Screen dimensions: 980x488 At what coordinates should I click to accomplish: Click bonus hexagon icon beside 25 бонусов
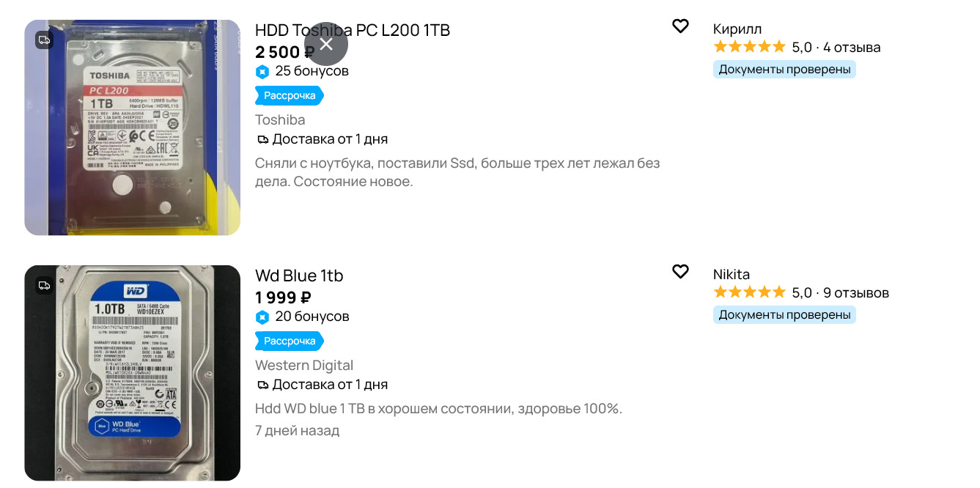coord(262,72)
